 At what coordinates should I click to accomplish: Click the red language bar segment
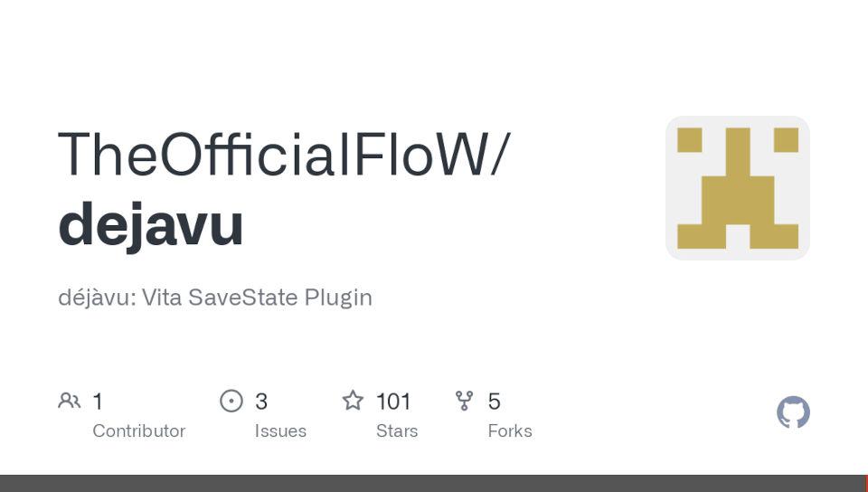click(x=866, y=484)
